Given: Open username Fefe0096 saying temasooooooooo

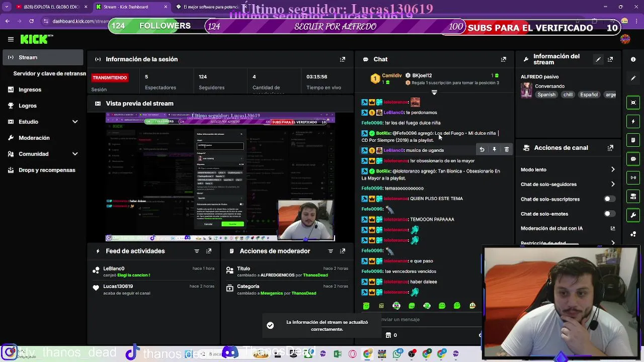Looking at the screenshot, I should 372,188.
